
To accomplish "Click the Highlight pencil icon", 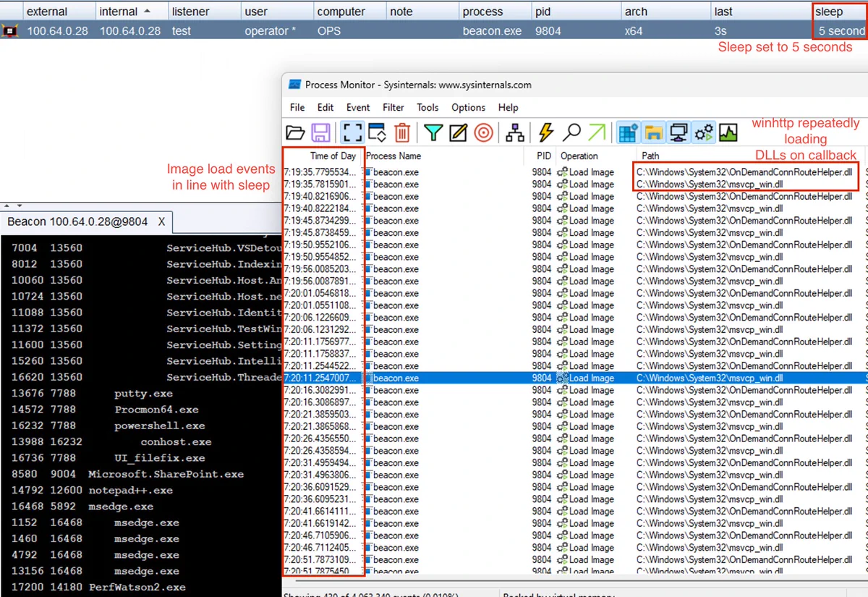I will pos(458,132).
